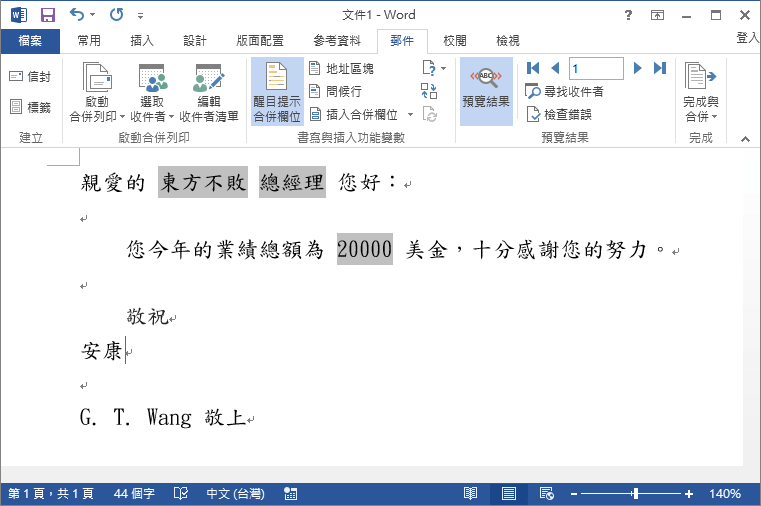
Task: Click 尋找收件者 find recipient
Action: click(x=564, y=91)
